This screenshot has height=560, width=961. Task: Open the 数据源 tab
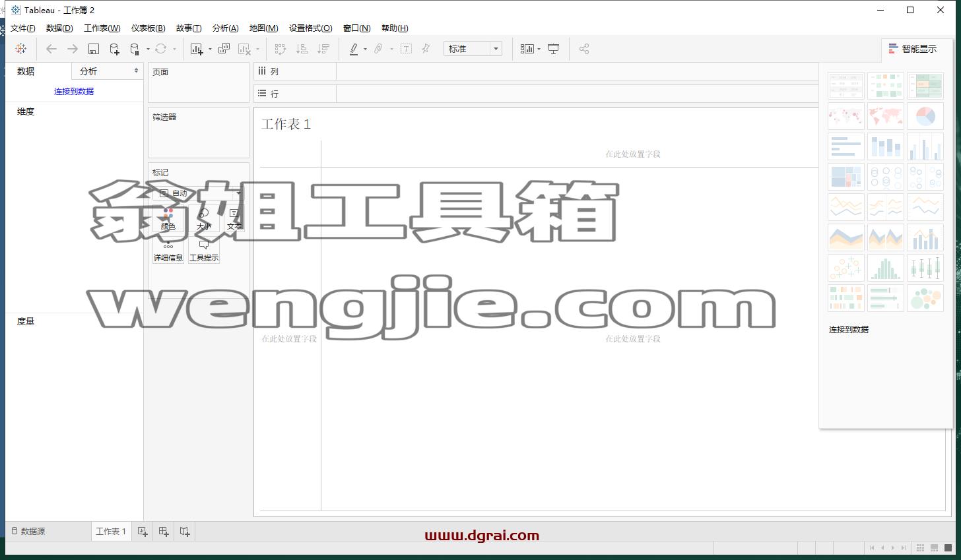coord(28,532)
